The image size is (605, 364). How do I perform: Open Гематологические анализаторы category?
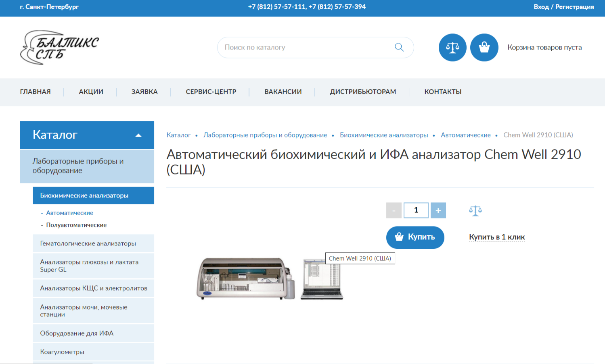click(93, 243)
